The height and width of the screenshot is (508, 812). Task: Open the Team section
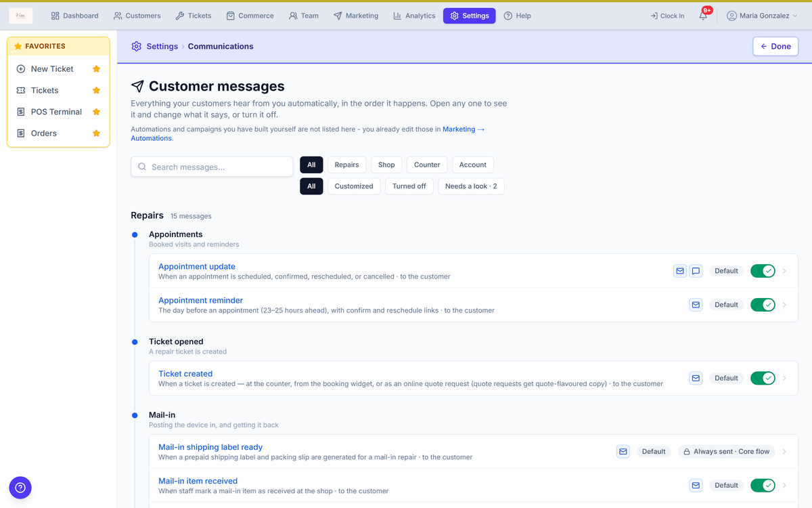click(303, 16)
